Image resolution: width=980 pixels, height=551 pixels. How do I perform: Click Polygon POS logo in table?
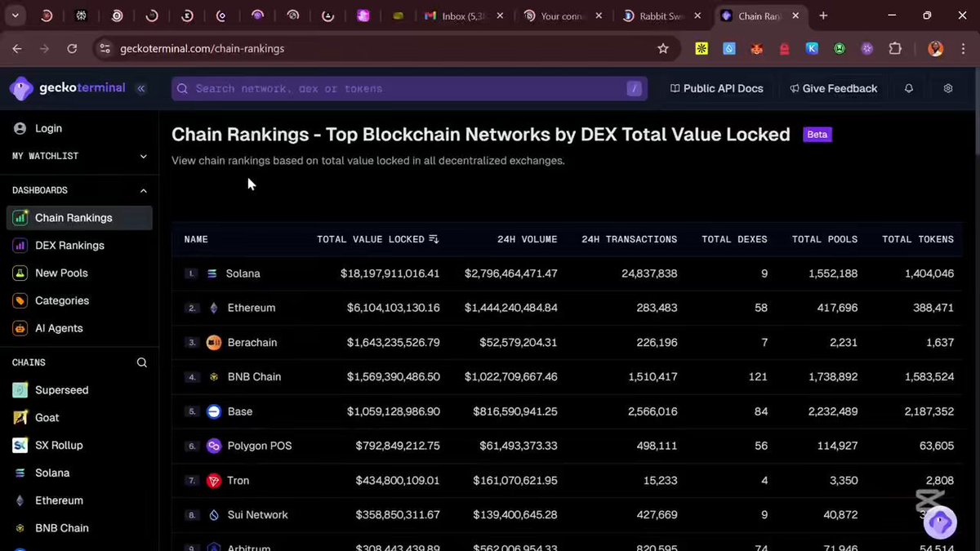pyautogui.click(x=214, y=446)
